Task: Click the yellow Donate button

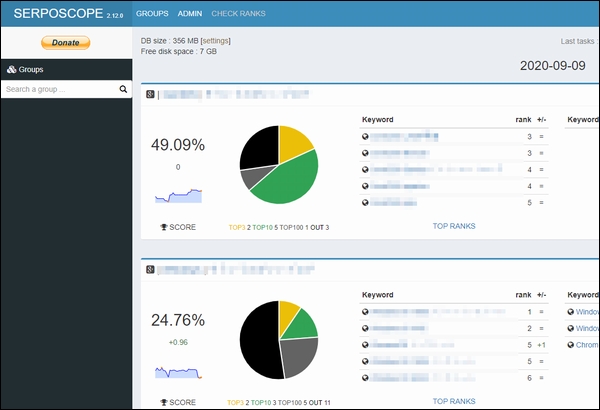Action: [65, 42]
